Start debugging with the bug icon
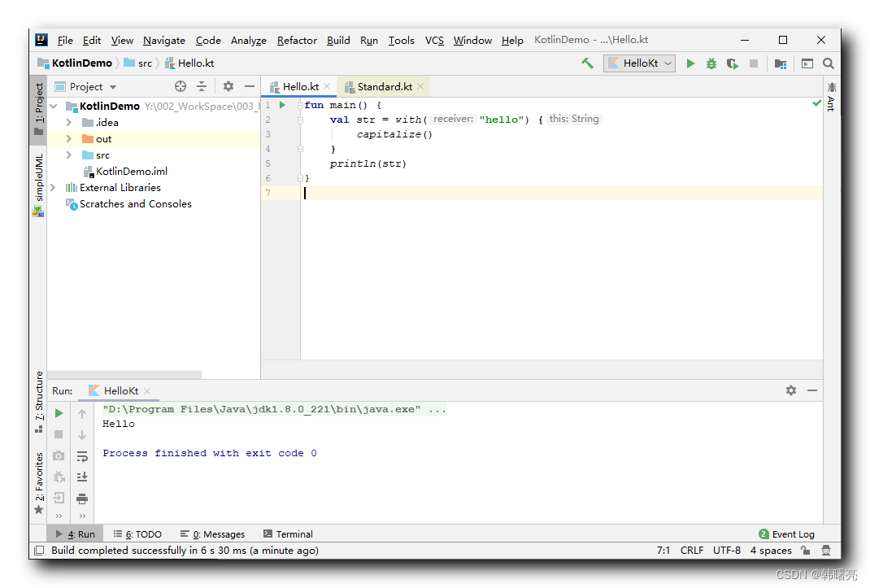The image size is (870, 588). (x=711, y=63)
